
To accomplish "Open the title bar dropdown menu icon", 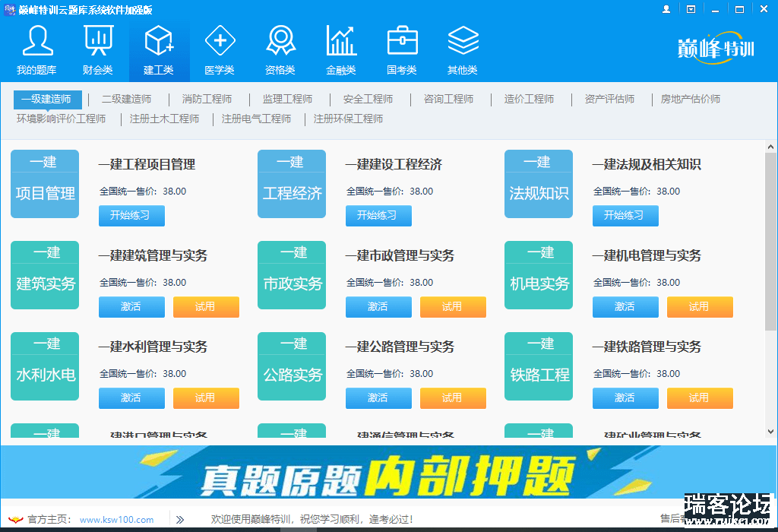I will click(x=691, y=9).
